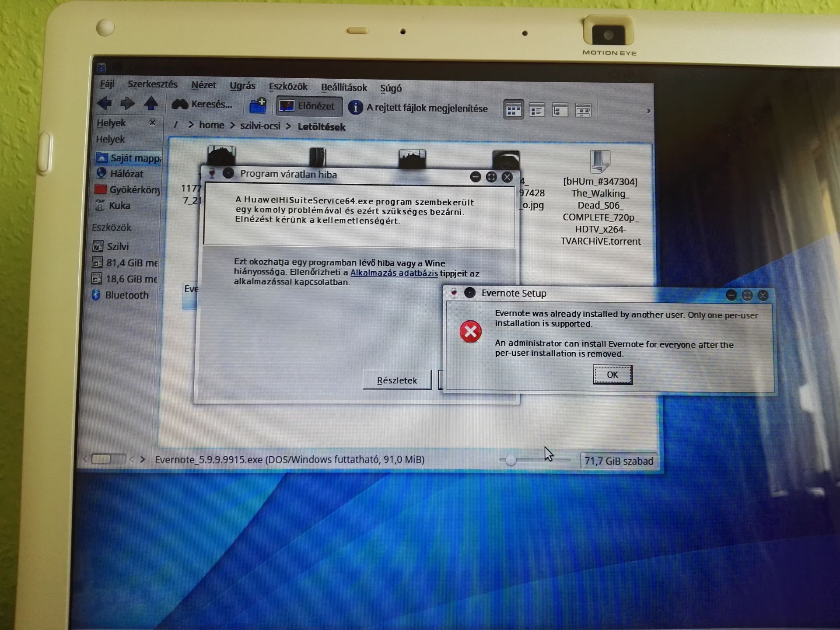
Task: Open the Szerkesztés menu
Action: click(153, 84)
